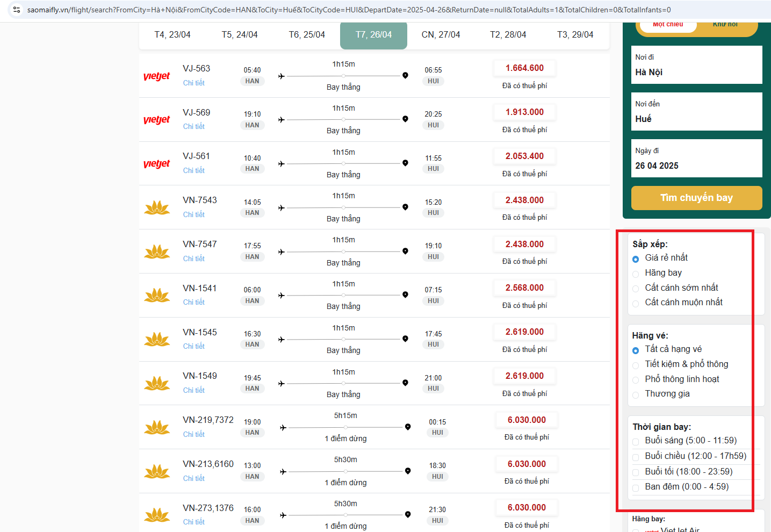
Task: Click Vietnam Airlines lotus logo for VN-7543
Action: pyautogui.click(x=157, y=208)
